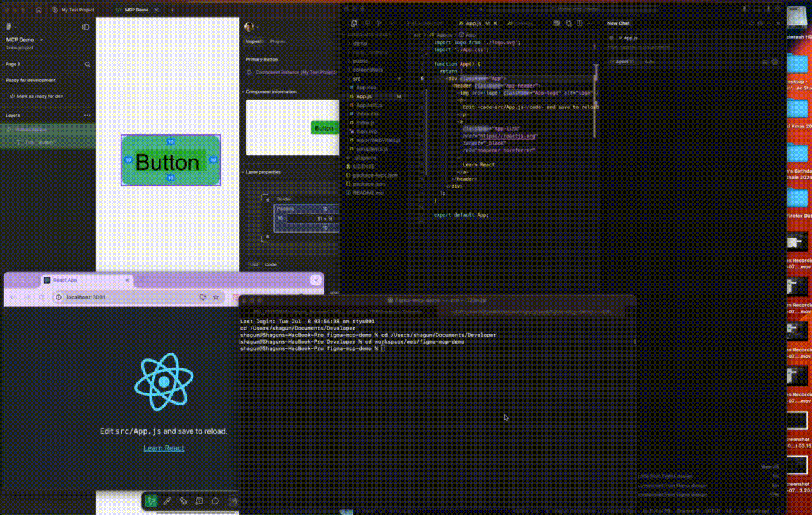The height and width of the screenshot is (515, 812).
Task: Open the explorer icon in the editor sidebar
Action: 353,23
